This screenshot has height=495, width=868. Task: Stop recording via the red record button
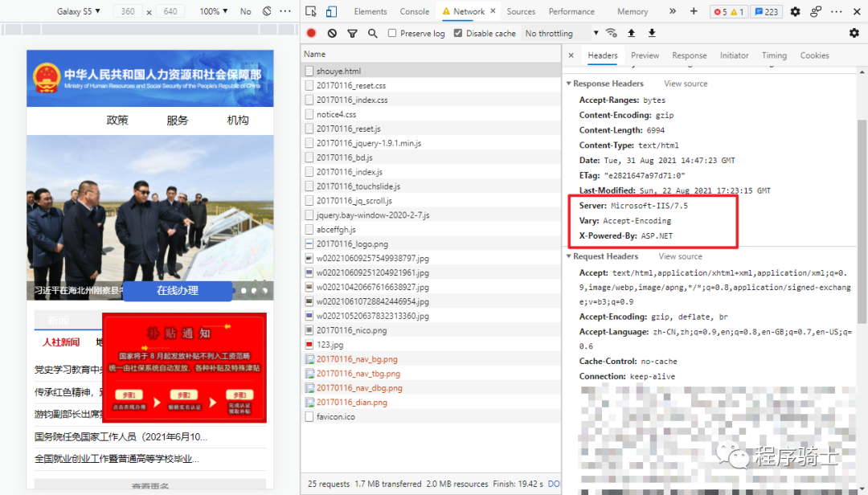(x=312, y=33)
